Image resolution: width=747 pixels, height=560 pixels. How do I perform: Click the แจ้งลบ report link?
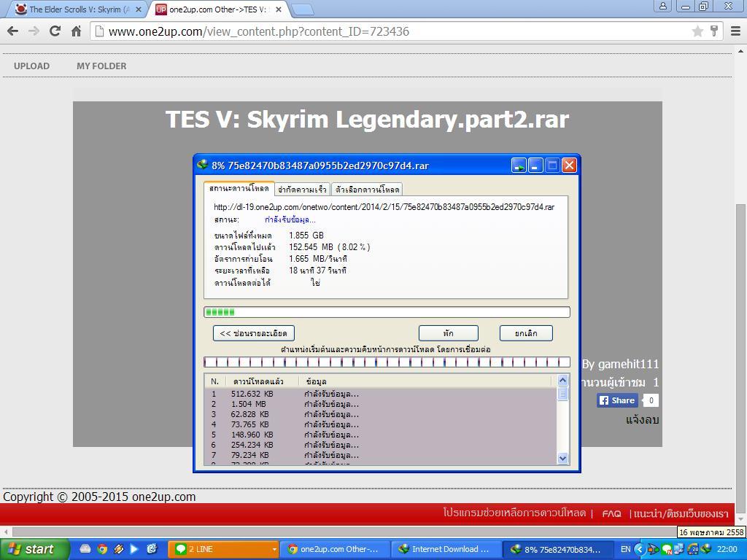click(x=642, y=419)
